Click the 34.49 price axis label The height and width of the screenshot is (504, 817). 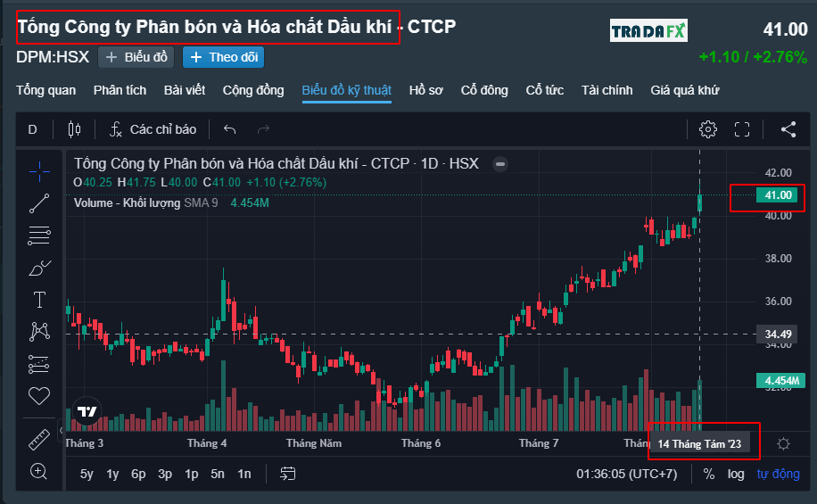[x=778, y=335]
